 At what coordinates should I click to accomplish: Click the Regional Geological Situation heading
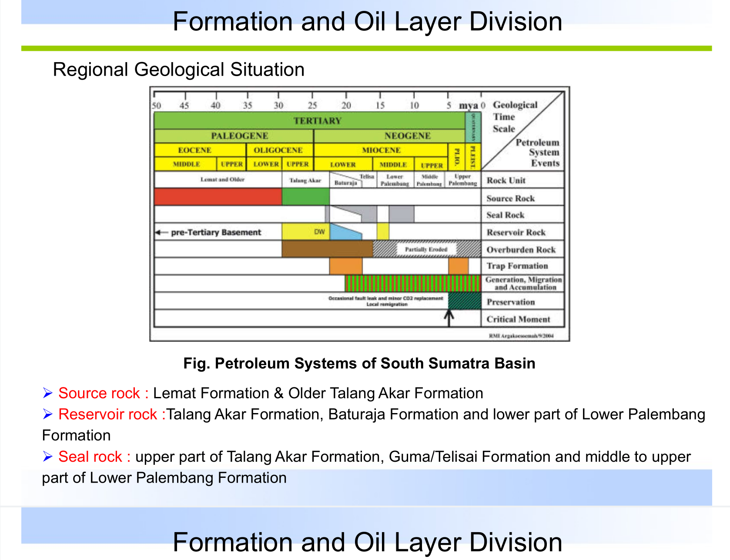click(x=178, y=70)
